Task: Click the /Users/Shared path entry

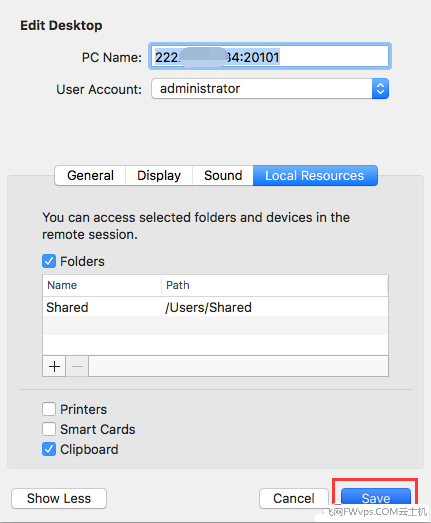Action: 208,307
